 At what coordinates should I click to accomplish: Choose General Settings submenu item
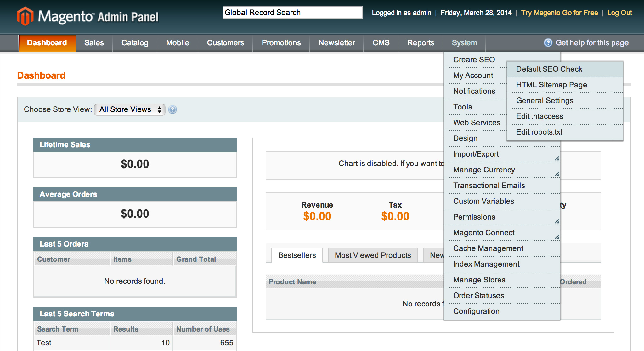565,101
